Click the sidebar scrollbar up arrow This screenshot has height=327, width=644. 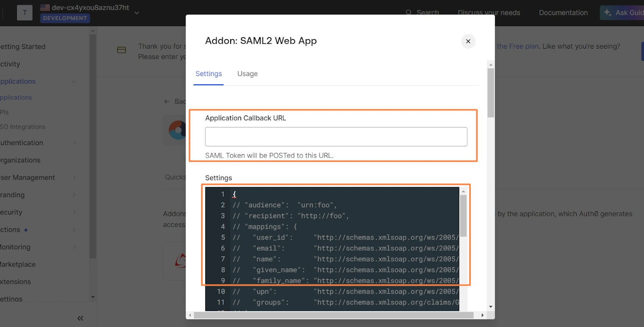(93, 31)
